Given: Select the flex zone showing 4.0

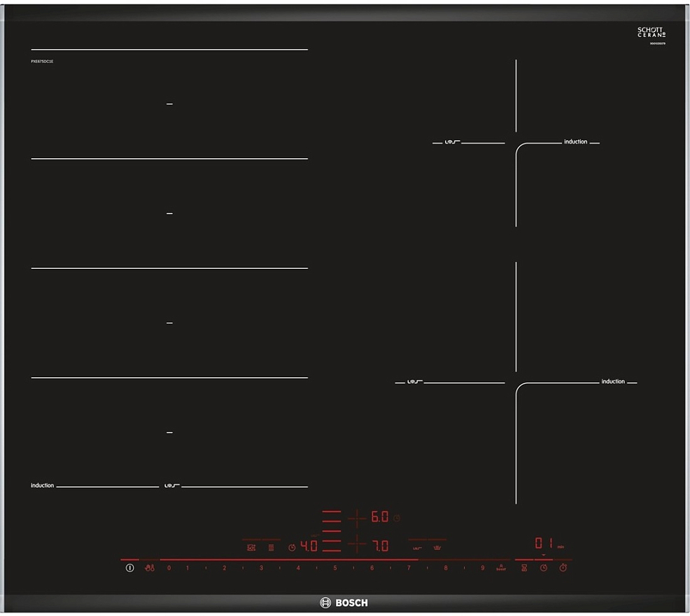Looking at the screenshot, I should click(x=309, y=546).
